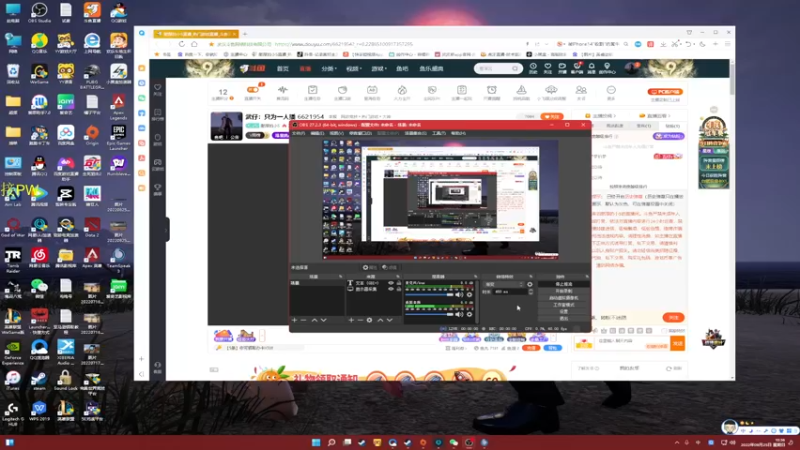
Task: Open WeGame desktop shortcut
Action: click(x=39, y=73)
